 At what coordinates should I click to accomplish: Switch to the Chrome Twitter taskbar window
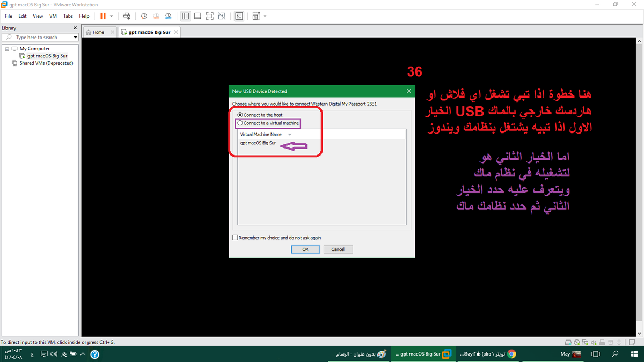click(488, 354)
